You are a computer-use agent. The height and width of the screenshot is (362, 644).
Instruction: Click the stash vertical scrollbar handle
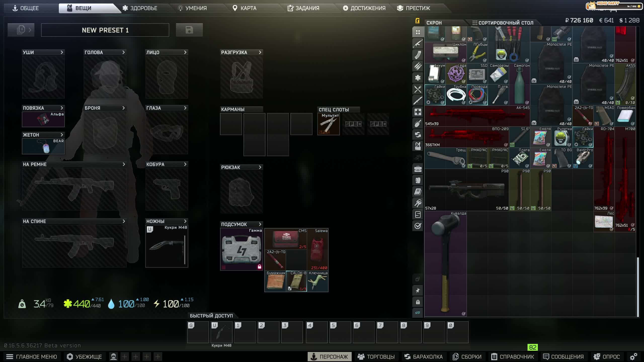point(638,287)
